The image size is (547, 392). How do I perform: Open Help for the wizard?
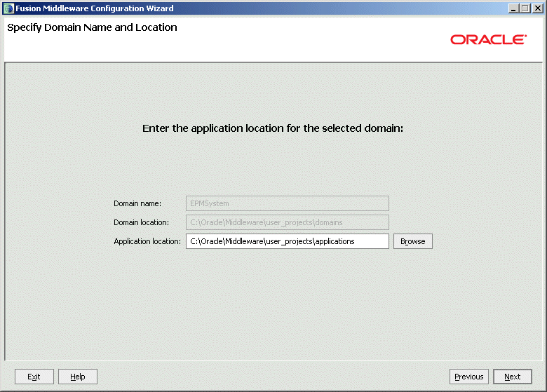pyautogui.click(x=77, y=377)
